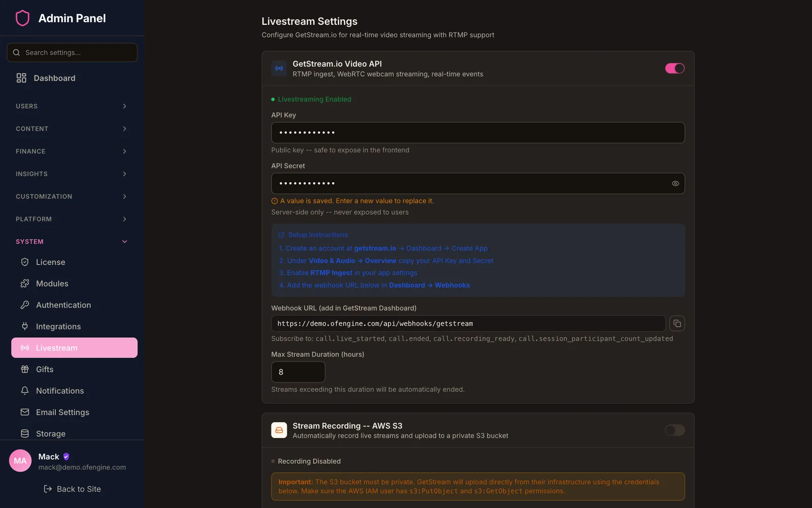Click the Storage database icon
This screenshot has width=812, height=508.
[25, 433]
